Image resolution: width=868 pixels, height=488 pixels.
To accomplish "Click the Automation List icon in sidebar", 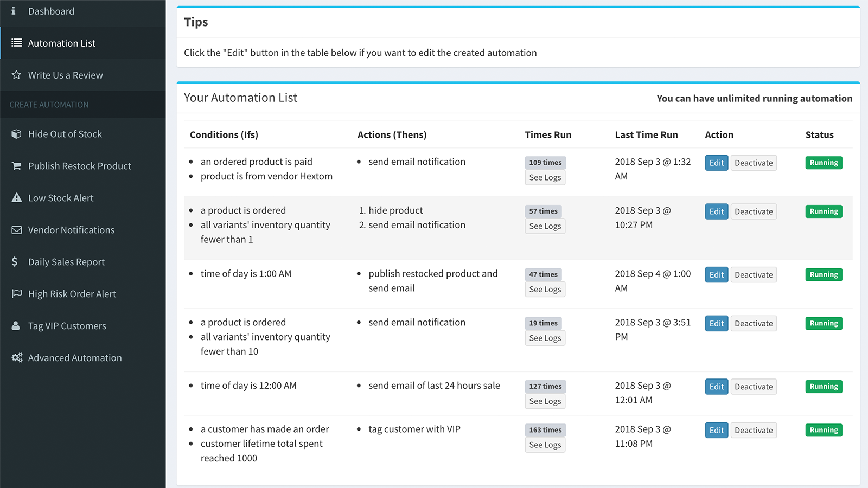I will tap(17, 43).
